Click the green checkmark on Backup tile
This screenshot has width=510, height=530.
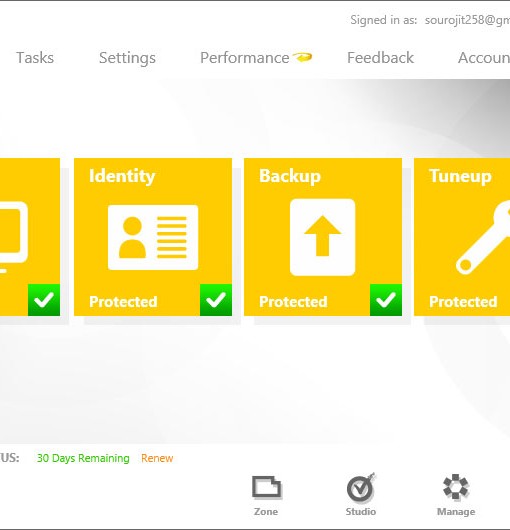[386, 300]
